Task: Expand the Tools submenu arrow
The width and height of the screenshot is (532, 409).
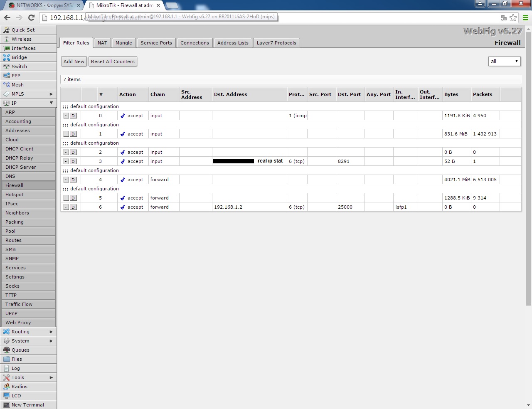Action: (51, 377)
